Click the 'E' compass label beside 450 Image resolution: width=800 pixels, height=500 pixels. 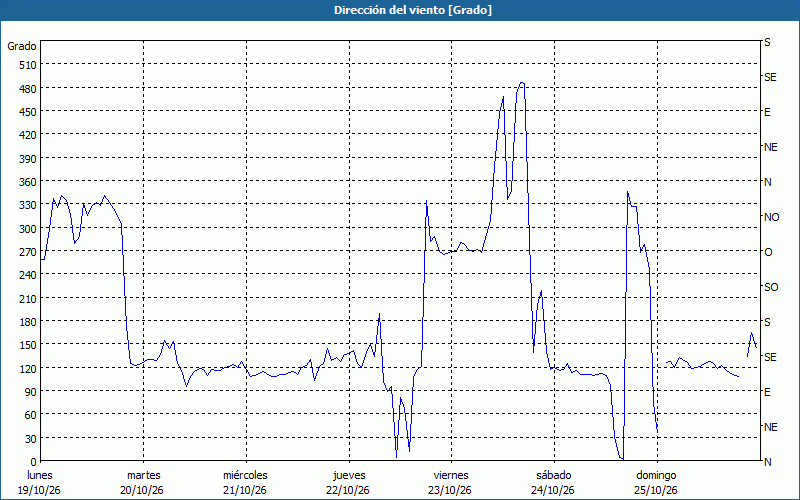point(767,112)
